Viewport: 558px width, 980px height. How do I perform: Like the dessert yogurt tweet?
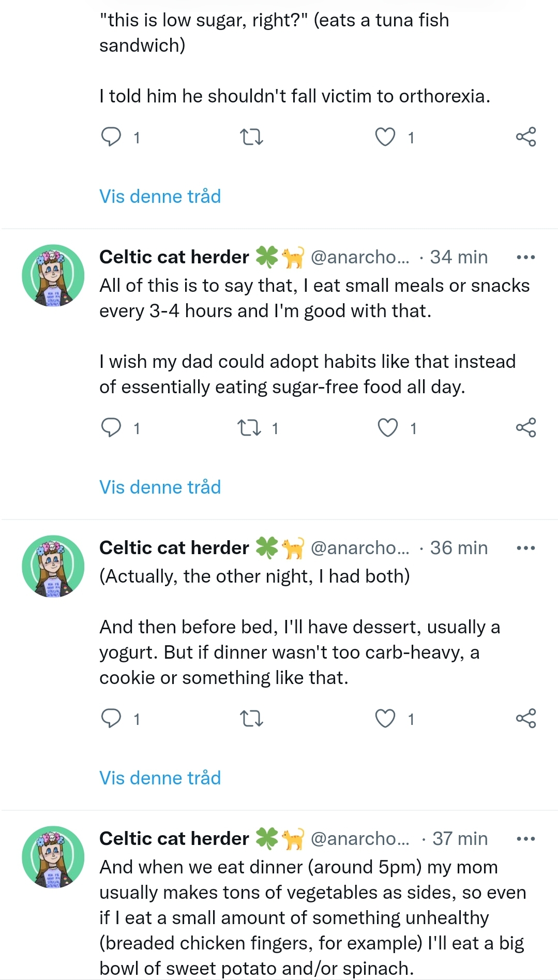385,719
